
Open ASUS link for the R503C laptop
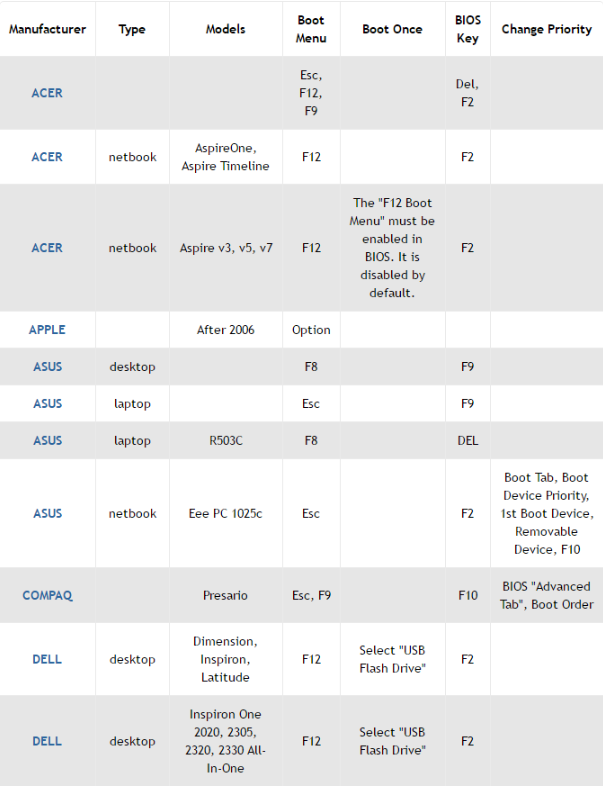tap(48, 441)
